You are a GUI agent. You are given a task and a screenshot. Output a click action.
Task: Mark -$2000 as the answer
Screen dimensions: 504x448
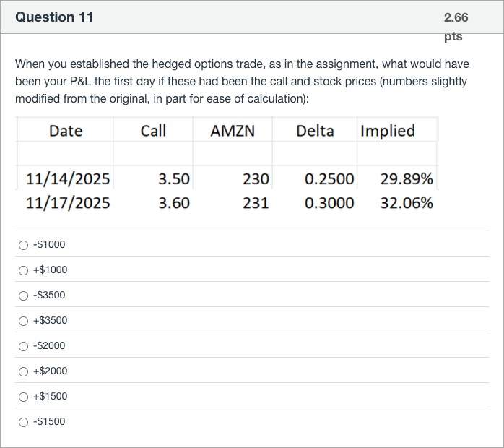[24, 346]
